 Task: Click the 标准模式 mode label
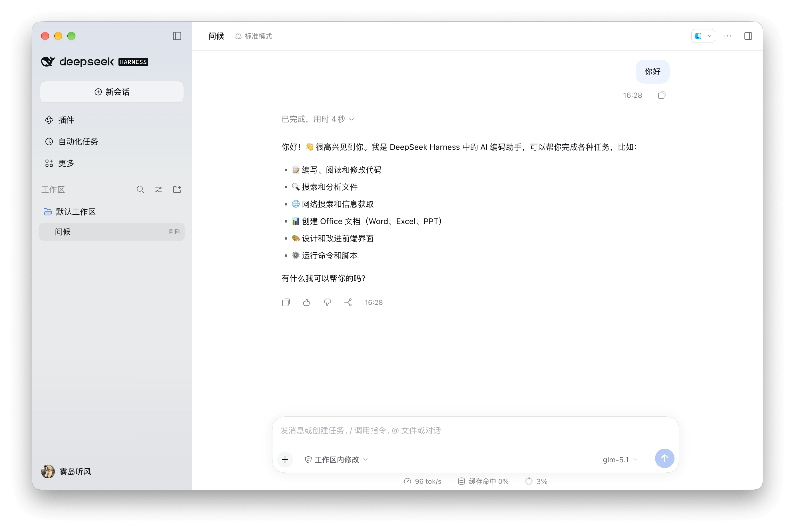[254, 36]
